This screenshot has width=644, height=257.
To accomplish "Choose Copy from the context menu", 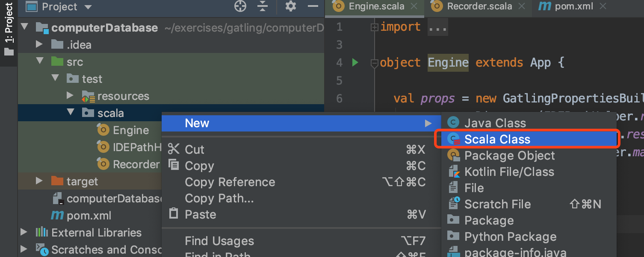I will pyautogui.click(x=301, y=166).
